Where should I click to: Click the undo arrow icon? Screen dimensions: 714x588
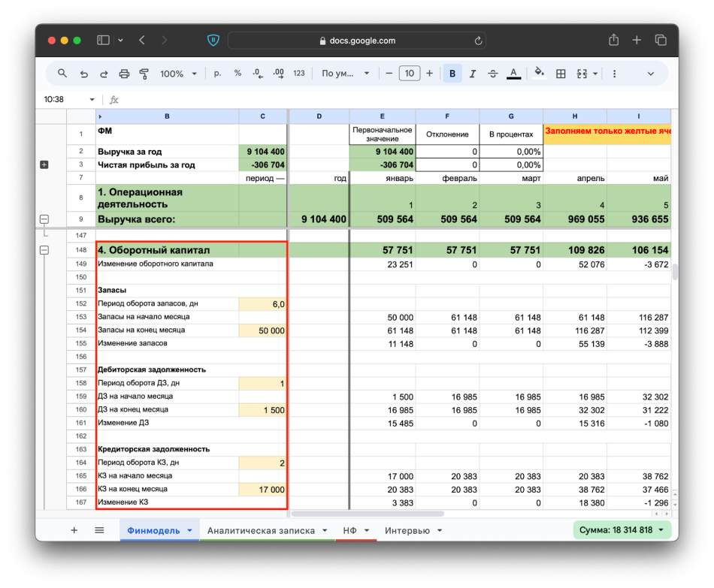tap(83, 74)
